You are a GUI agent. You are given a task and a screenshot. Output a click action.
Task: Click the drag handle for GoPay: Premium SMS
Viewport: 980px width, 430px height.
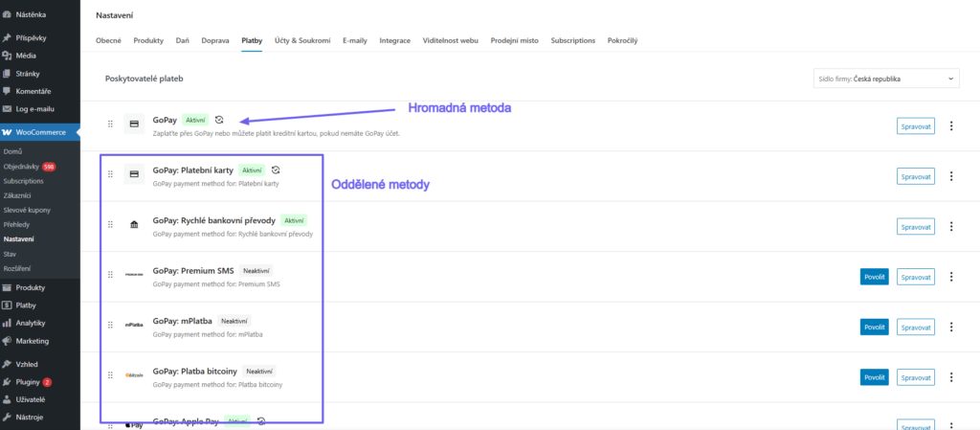coord(111,274)
